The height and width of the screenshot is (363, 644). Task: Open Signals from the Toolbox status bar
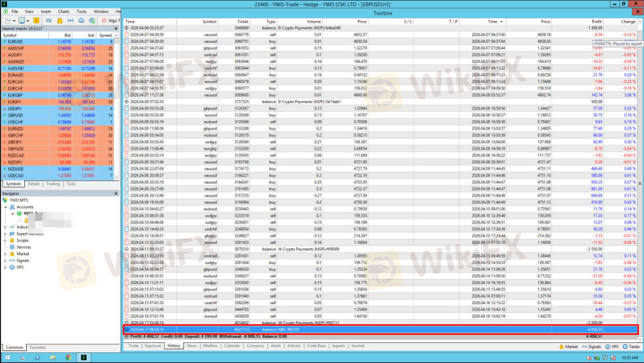(x=592, y=346)
